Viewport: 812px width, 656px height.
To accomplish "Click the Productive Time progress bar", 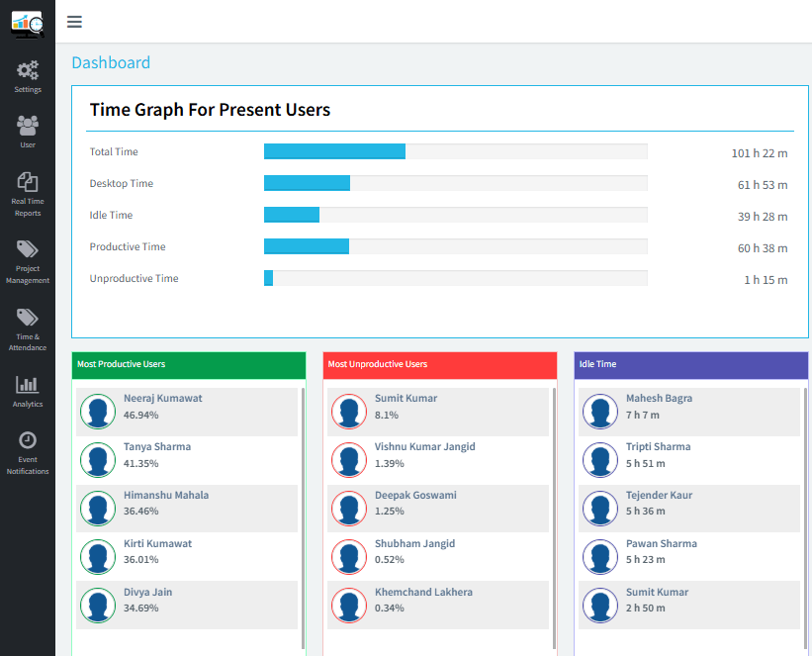I will [x=456, y=246].
